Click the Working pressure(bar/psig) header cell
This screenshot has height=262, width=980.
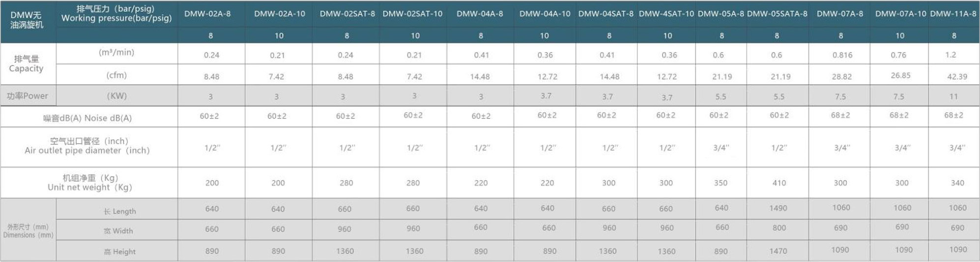pyautogui.click(x=116, y=14)
